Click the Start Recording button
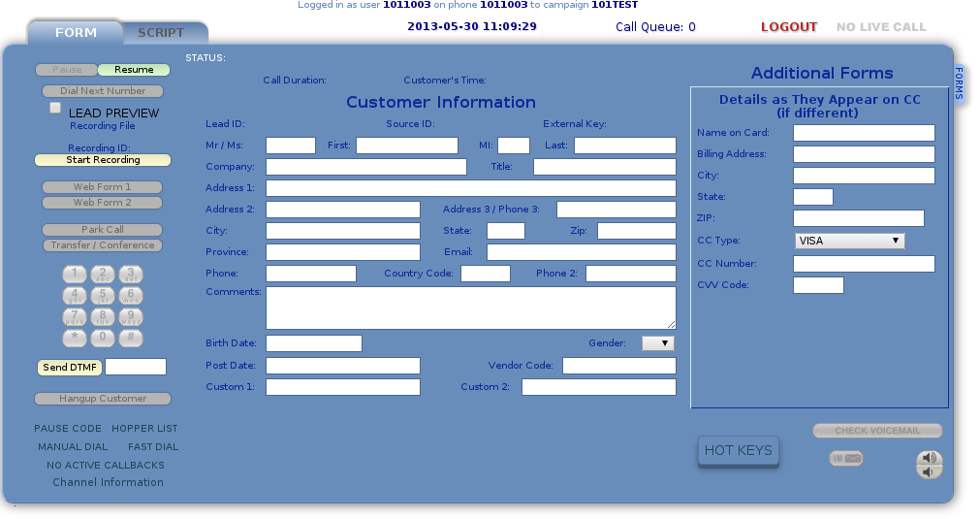Screen dimensions: 980x519 coord(103,160)
